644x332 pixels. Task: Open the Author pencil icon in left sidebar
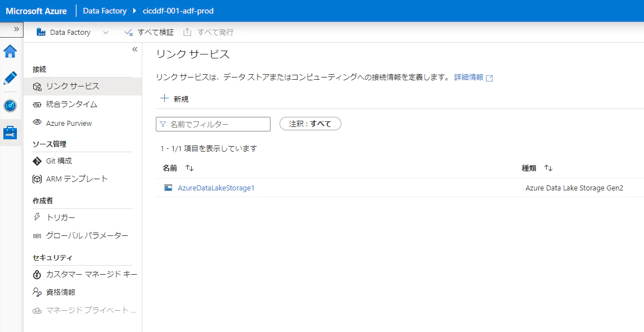10,78
